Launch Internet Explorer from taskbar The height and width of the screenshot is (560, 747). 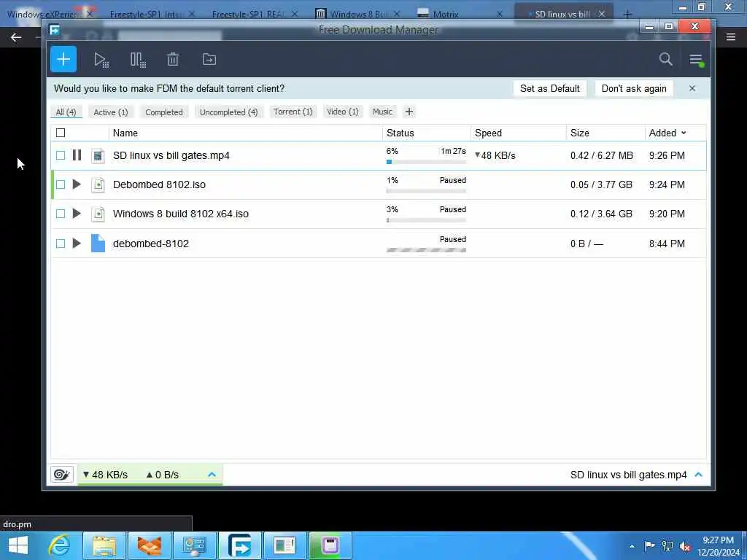60,545
